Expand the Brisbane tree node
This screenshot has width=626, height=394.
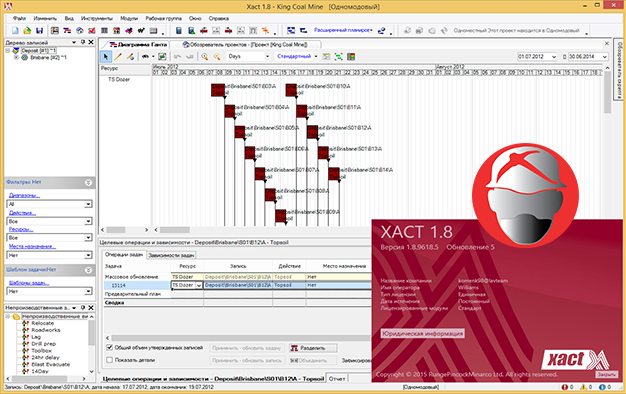pos(16,57)
